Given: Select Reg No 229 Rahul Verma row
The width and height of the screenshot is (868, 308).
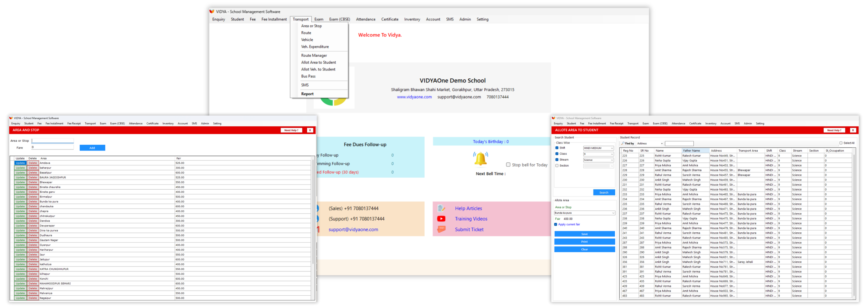Looking at the screenshot, I should [x=737, y=175].
